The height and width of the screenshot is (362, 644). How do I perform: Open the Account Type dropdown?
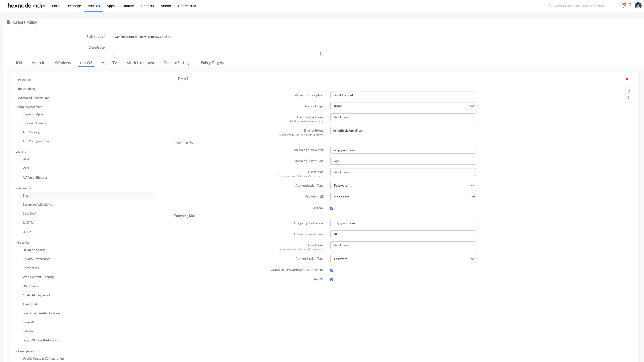[403, 106]
